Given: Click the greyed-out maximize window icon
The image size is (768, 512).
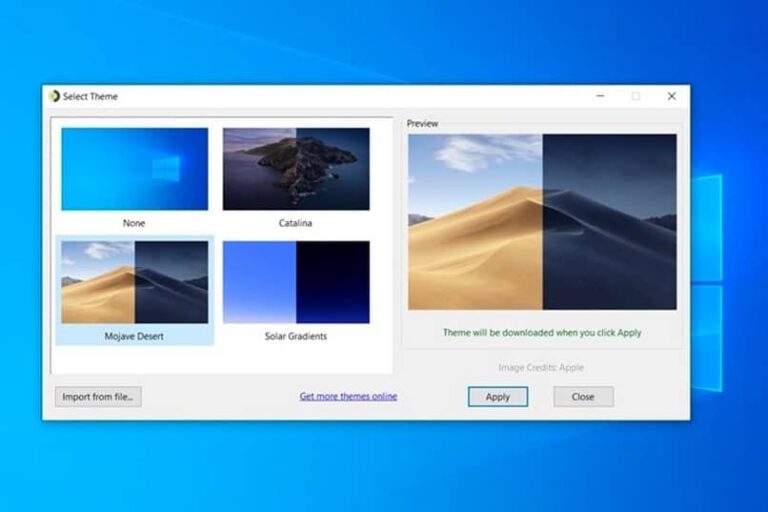Looking at the screenshot, I should pos(636,96).
